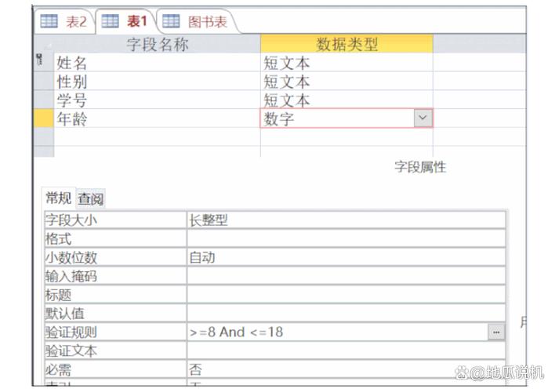Image resolution: width=555 pixels, height=392 pixels.
Task: Select the 性别 field name cell
Action: tap(157, 82)
